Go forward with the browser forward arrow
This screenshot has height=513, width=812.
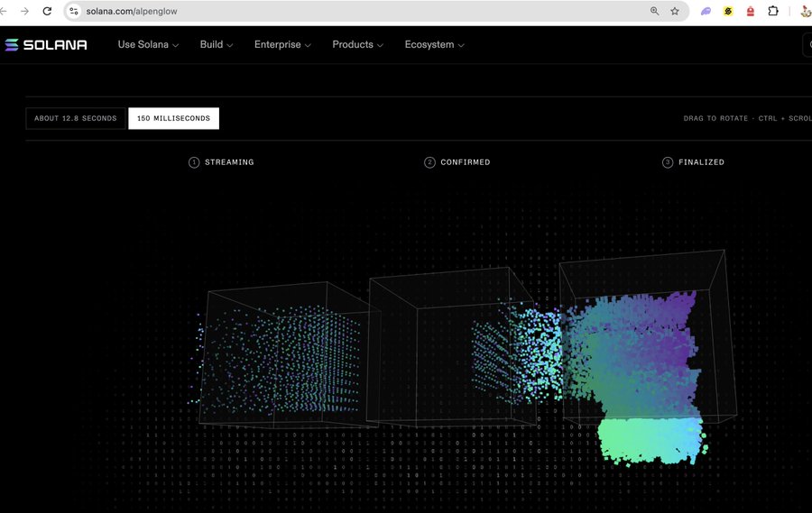[x=24, y=11]
